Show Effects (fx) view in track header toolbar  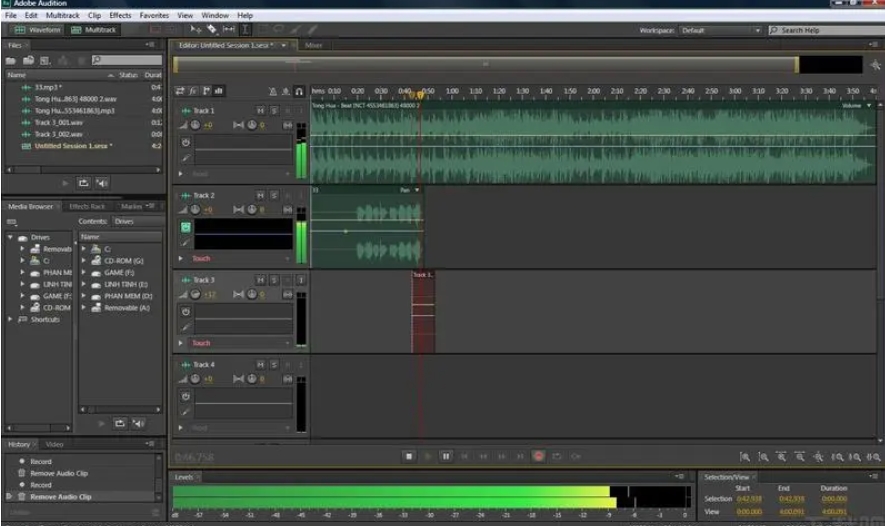193,91
